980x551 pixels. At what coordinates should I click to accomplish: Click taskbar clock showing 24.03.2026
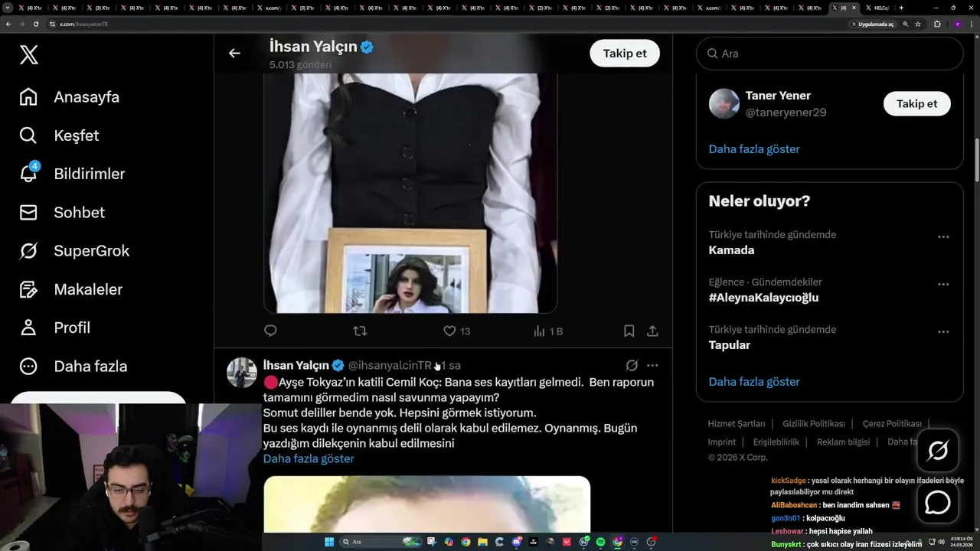[960, 542]
